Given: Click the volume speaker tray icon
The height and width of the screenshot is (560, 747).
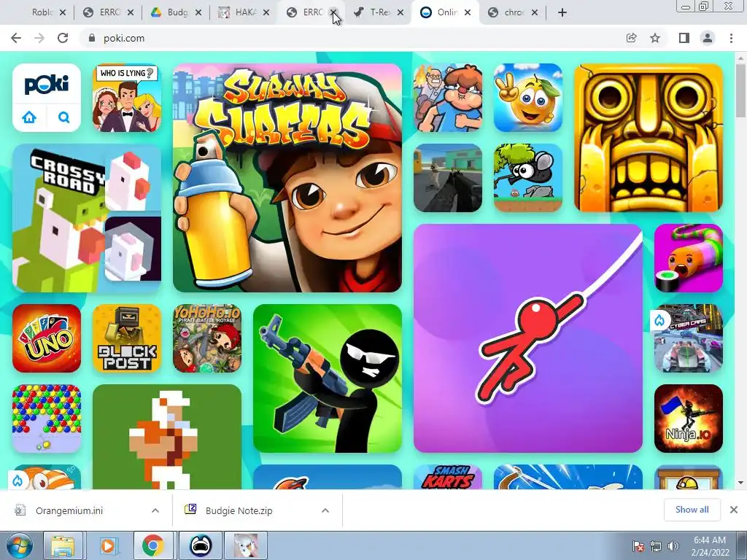Looking at the screenshot, I should 673,545.
